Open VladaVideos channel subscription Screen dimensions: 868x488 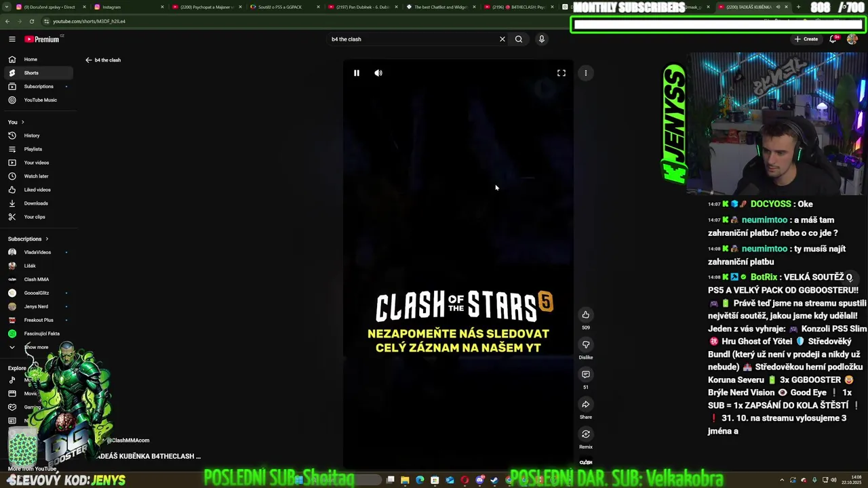[x=38, y=252]
